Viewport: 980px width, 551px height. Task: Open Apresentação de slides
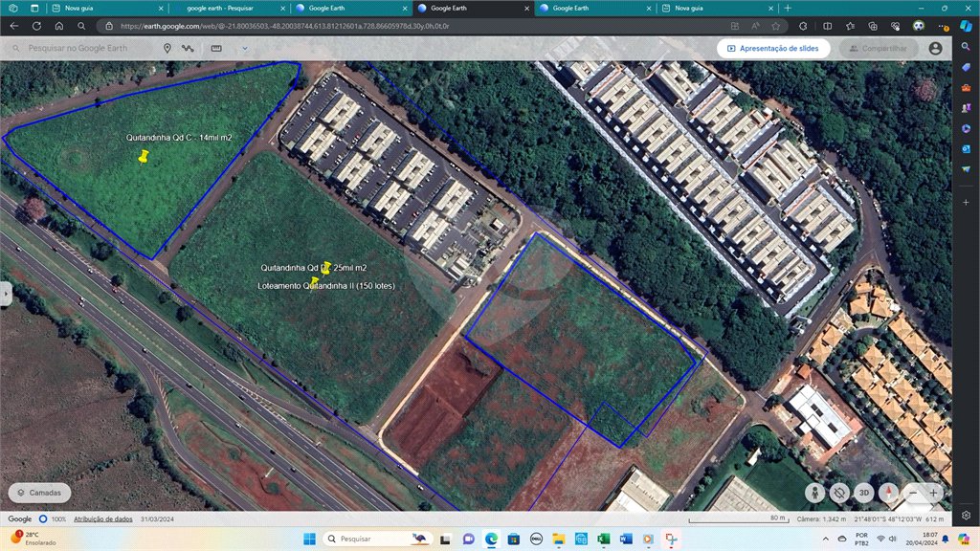coord(773,48)
